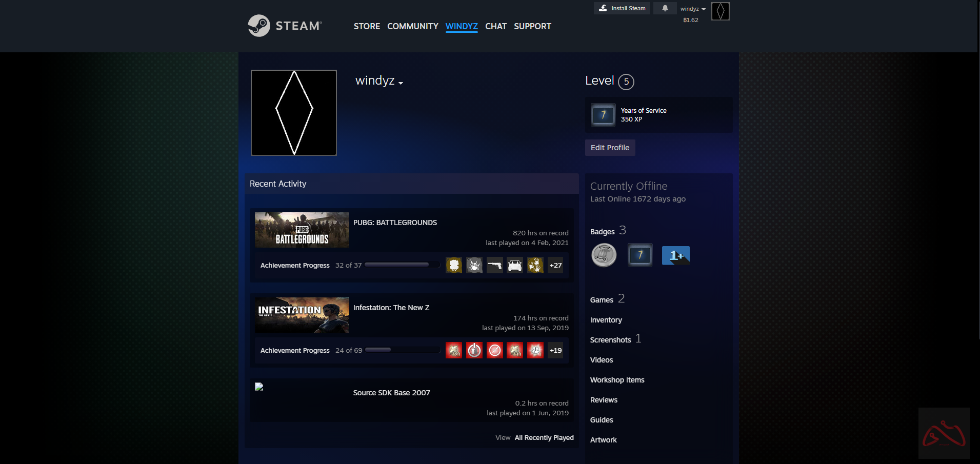This screenshot has width=980, height=464.
Task: Open the STORE menu
Action: 367,26
